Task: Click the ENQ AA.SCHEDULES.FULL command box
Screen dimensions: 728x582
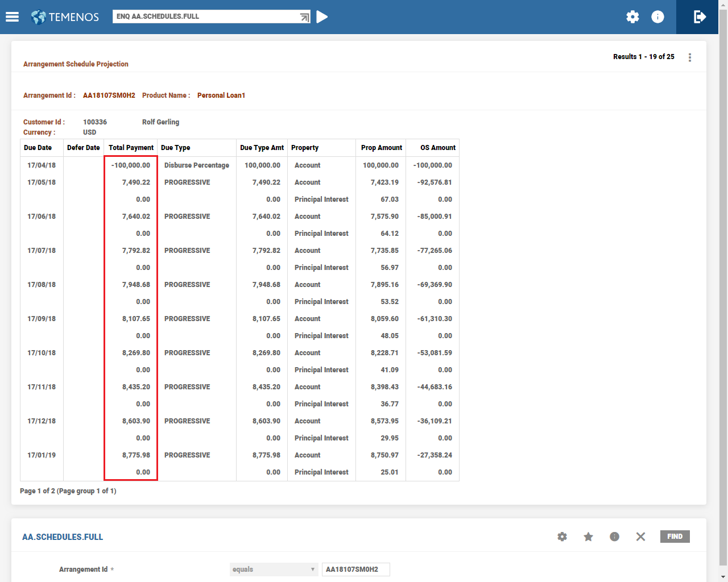Action: (x=205, y=16)
